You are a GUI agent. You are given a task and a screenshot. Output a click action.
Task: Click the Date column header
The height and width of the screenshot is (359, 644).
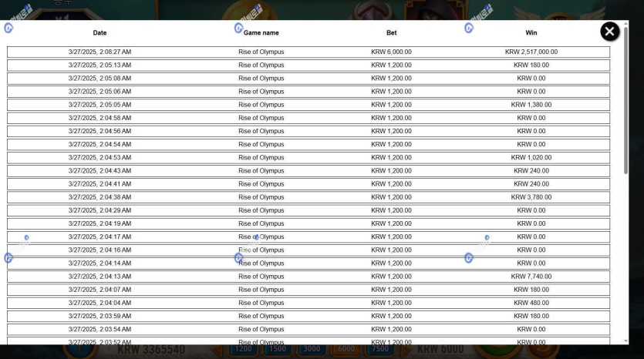coord(99,33)
